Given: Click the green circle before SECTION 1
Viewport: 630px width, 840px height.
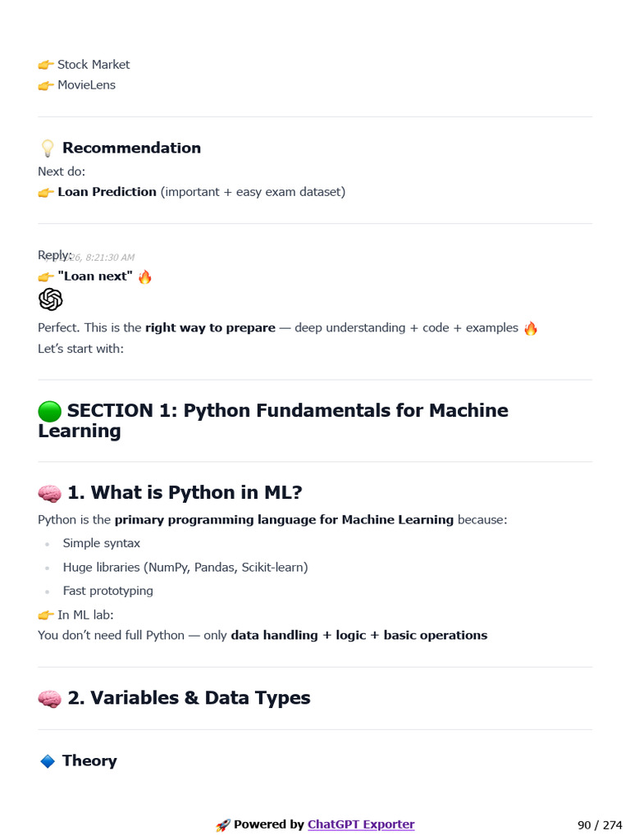Looking at the screenshot, I should click(x=50, y=412).
